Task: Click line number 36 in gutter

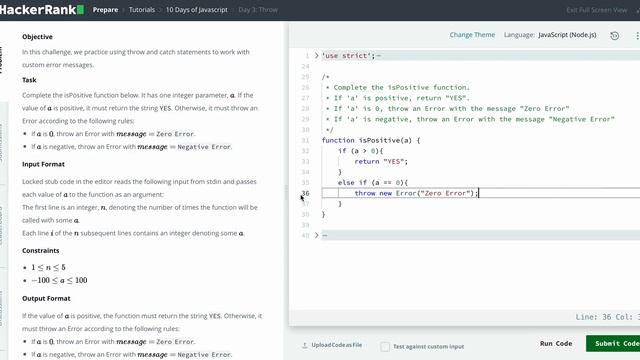Action: 305,193
